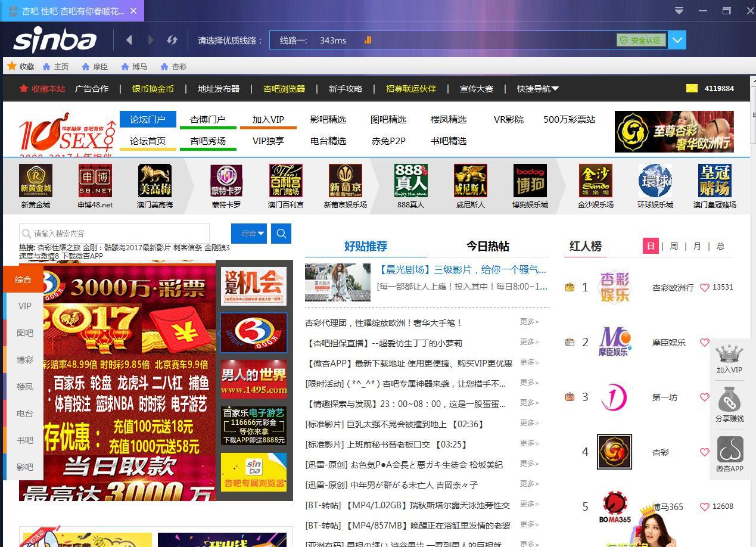Viewport: 756px width, 547px height.
Task: Select 图吧 in the left floating sidebar
Action: 24,333
